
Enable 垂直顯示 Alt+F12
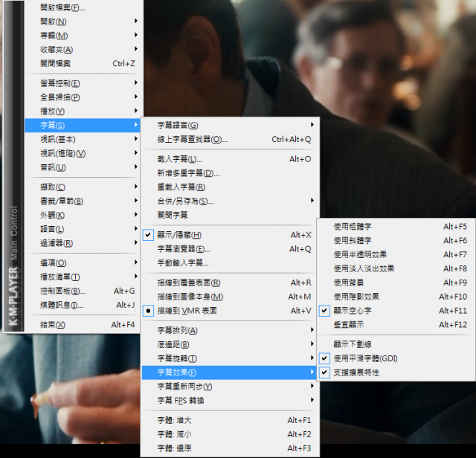pos(396,324)
